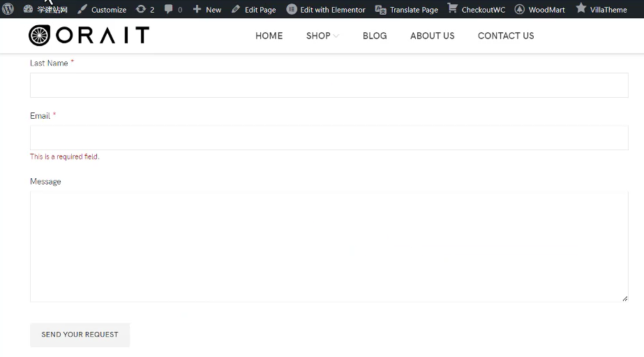This screenshot has width=644, height=357.
Task: Click the Last Name label
Action: tap(49, 63)
